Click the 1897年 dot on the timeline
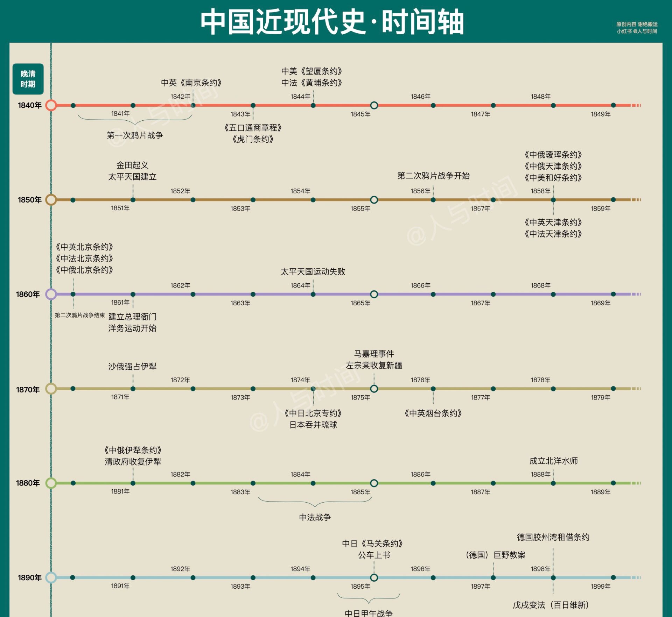 coord(493,577)
